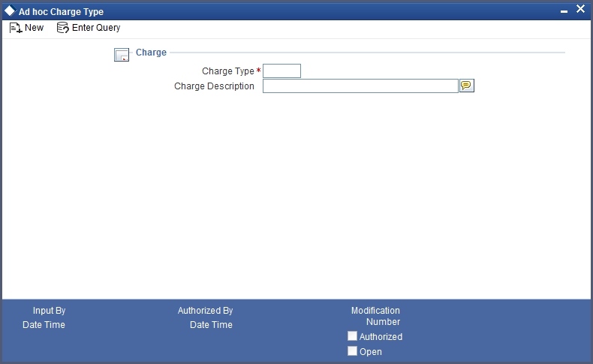Click the Modification Number label

point(375,316)
